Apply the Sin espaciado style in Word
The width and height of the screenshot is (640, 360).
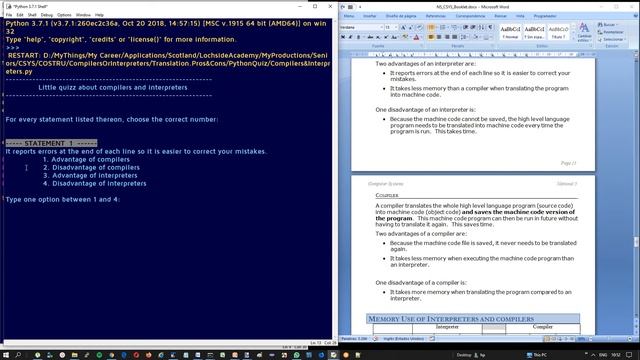[x=534, y=32]
